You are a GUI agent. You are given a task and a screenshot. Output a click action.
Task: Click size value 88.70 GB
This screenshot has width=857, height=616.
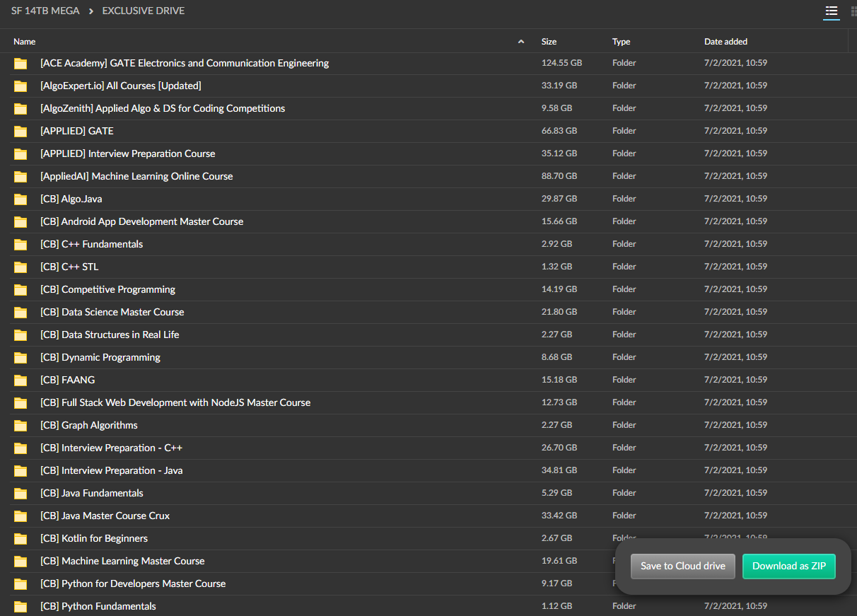click(559, 176)
